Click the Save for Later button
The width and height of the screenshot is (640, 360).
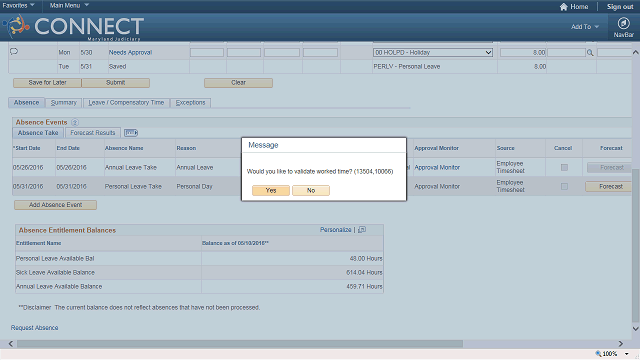pos(47,82)
